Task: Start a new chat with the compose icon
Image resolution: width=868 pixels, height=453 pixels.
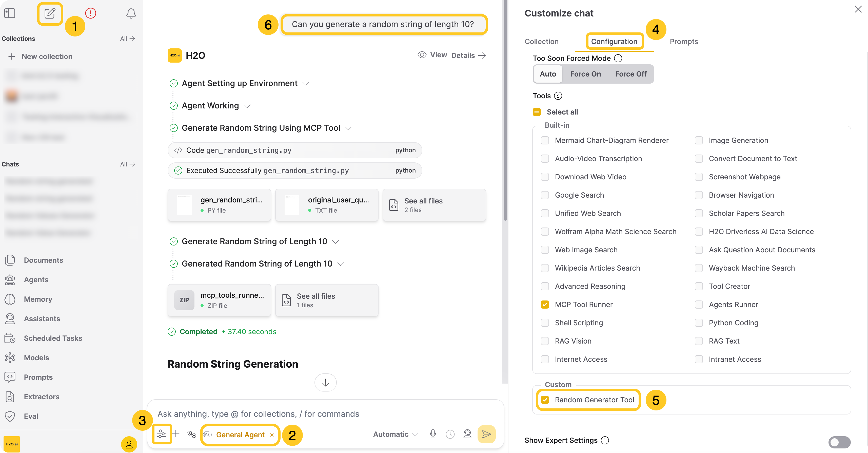Action: click(50, 13)
